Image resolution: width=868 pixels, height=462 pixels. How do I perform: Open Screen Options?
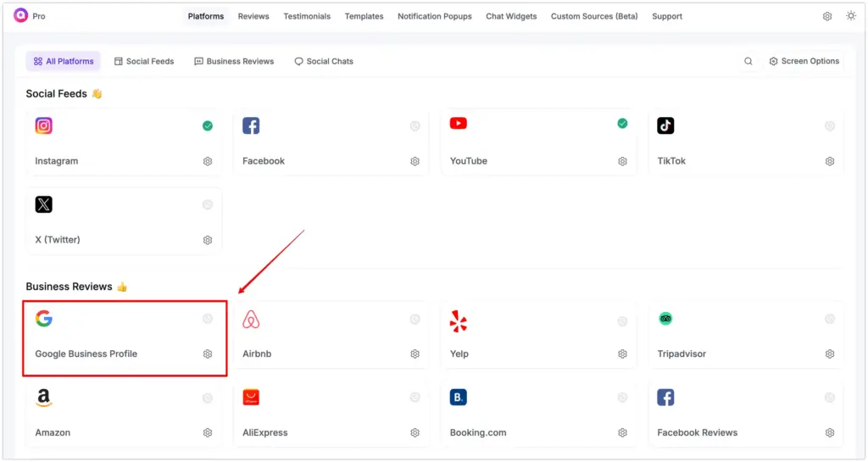pyautogui.click(x=804, y=61)
